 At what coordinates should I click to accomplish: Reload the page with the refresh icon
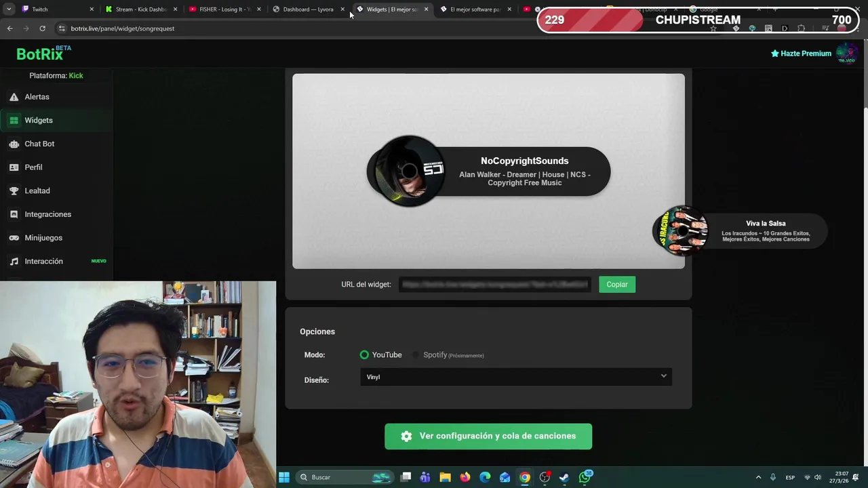[42, 28]
